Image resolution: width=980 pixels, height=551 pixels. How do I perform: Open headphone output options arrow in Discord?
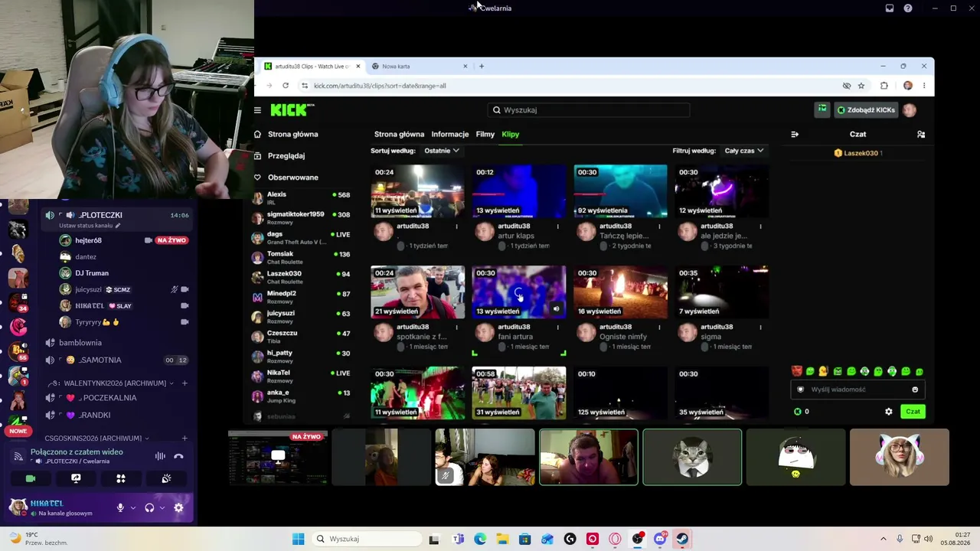[x=162, y=507]
